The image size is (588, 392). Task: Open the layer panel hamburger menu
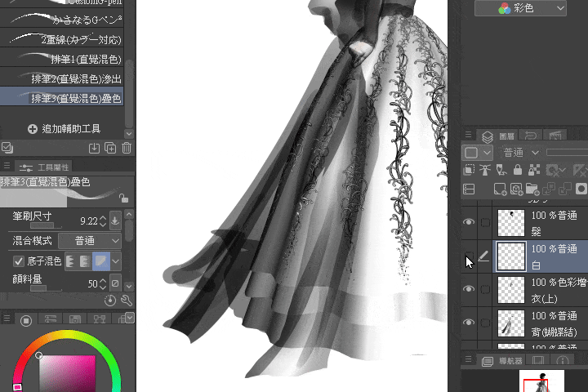[x=468, y=134]
